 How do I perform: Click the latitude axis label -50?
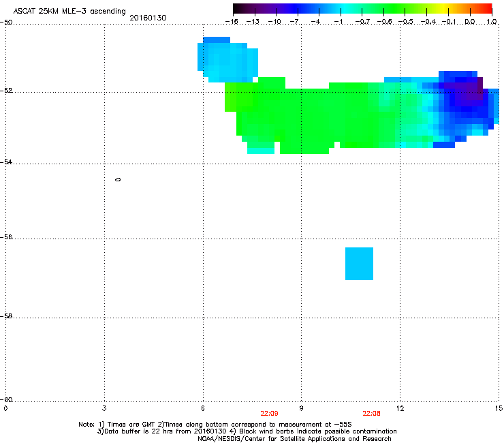[x=6, y=22]
